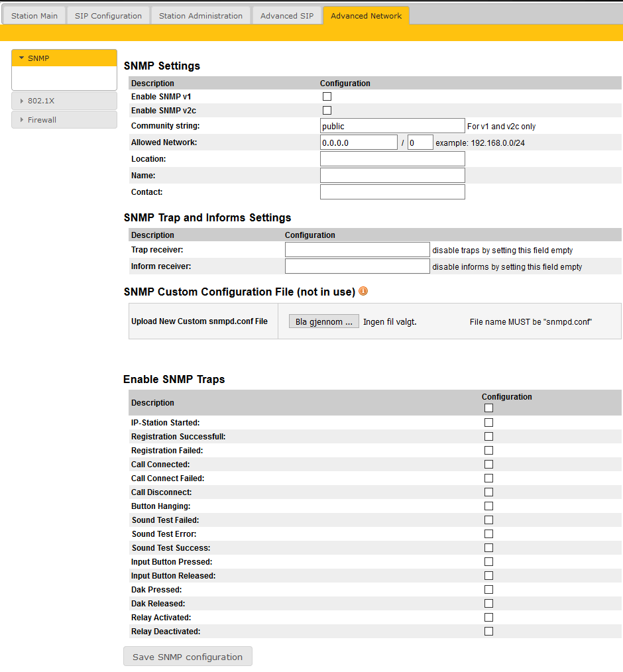Toggle the Sound Test Failed trap
The image size is (623, 672).
[x=488, y=520]
